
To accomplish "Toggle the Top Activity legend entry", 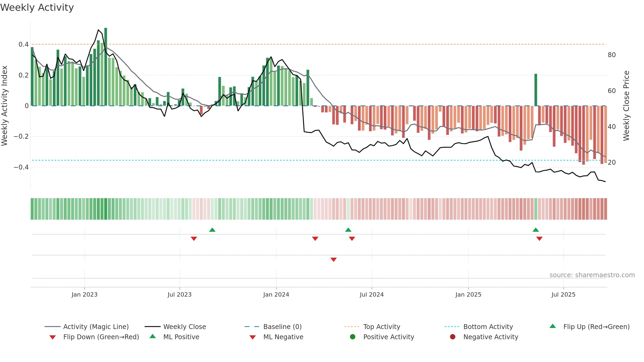I will [372, 327].
